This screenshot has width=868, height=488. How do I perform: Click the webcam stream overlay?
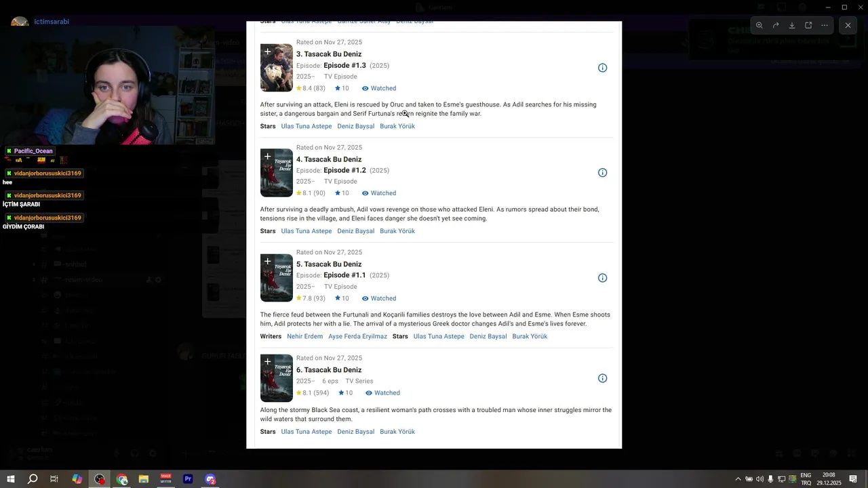108,85
